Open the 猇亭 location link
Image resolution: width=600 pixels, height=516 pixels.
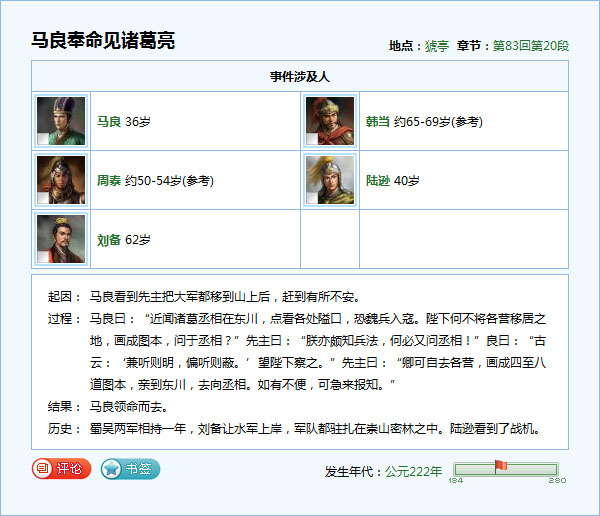(x=436, y=46)
